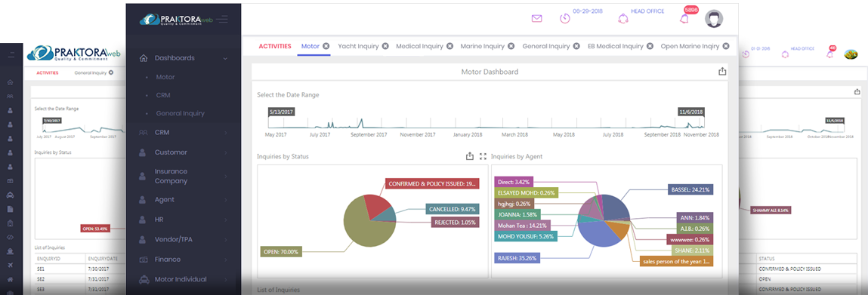Open Motor submenu under Dashboards
Screen dimensions: 868x295
click(x=165, y=78)
